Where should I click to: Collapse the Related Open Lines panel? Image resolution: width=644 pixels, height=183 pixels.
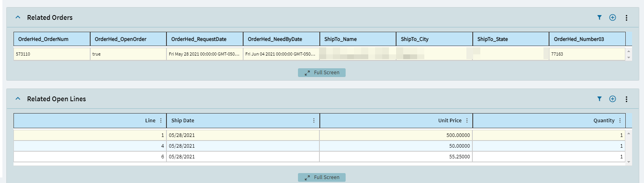click(x=18, y=99)
